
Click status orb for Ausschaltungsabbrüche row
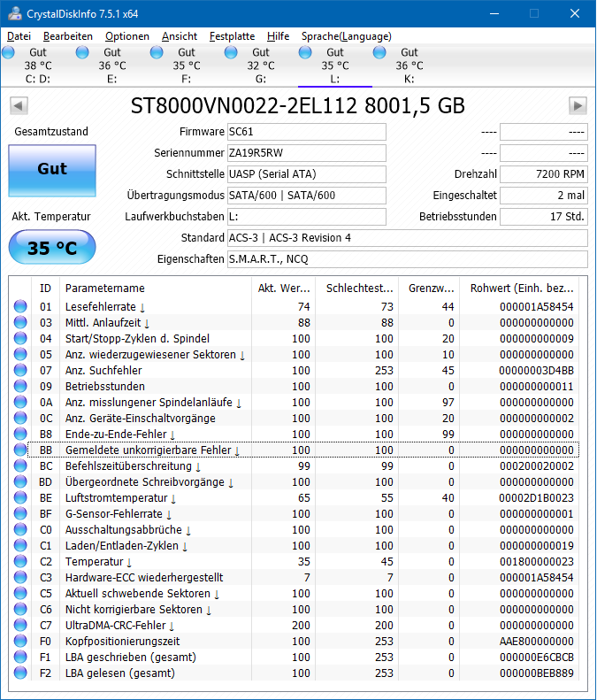pyautogui.click(x=20, y=529)
